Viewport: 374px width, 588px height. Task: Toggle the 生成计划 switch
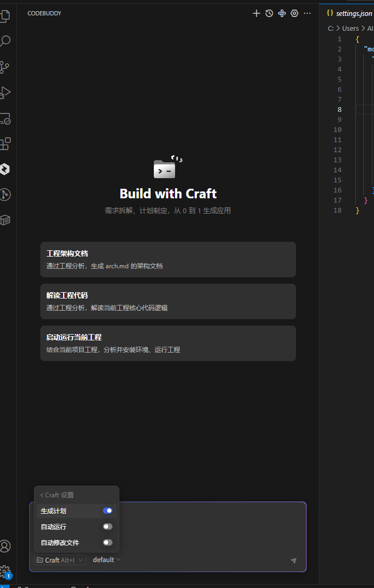pos(108,511)
